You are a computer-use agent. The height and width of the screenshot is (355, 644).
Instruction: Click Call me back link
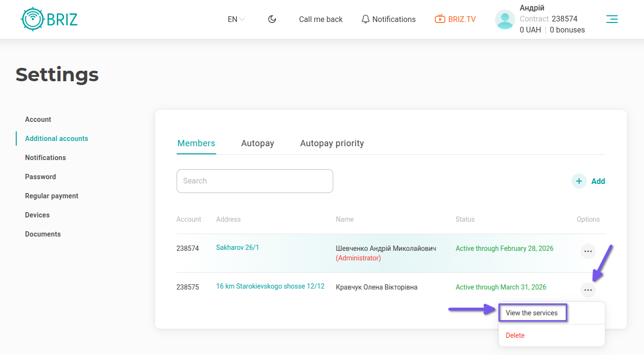(x=321, y=19)
